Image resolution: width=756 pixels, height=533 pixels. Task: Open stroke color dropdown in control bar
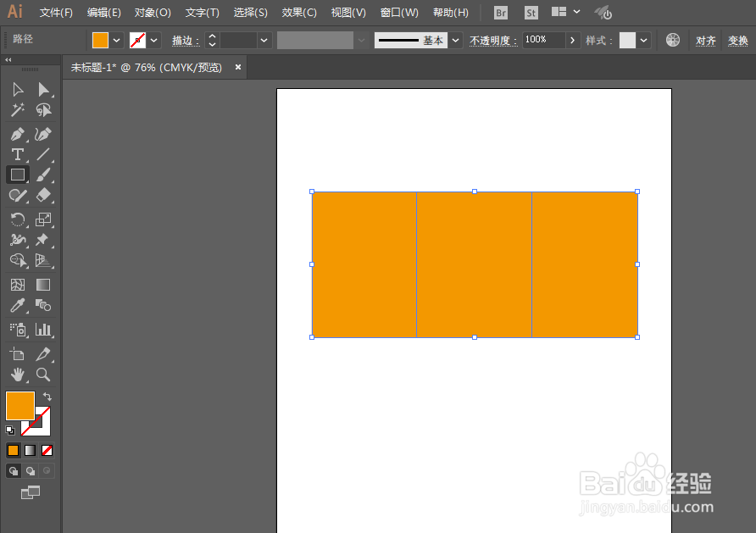tap(153, 41)
